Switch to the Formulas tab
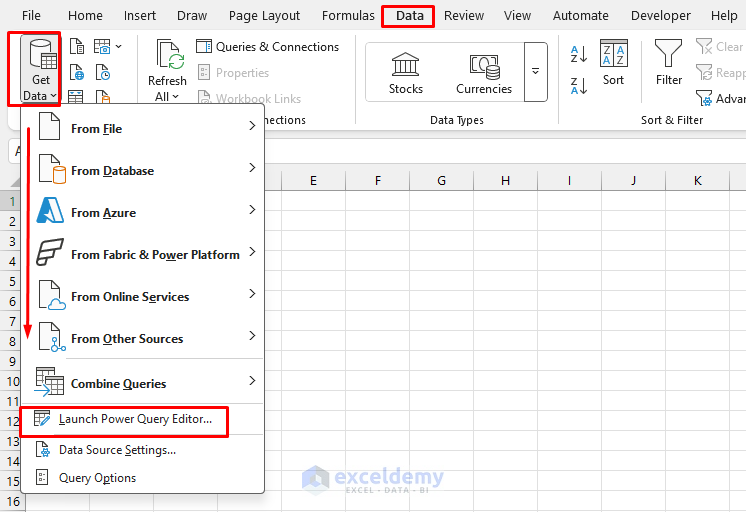 (x=348, y=16)
